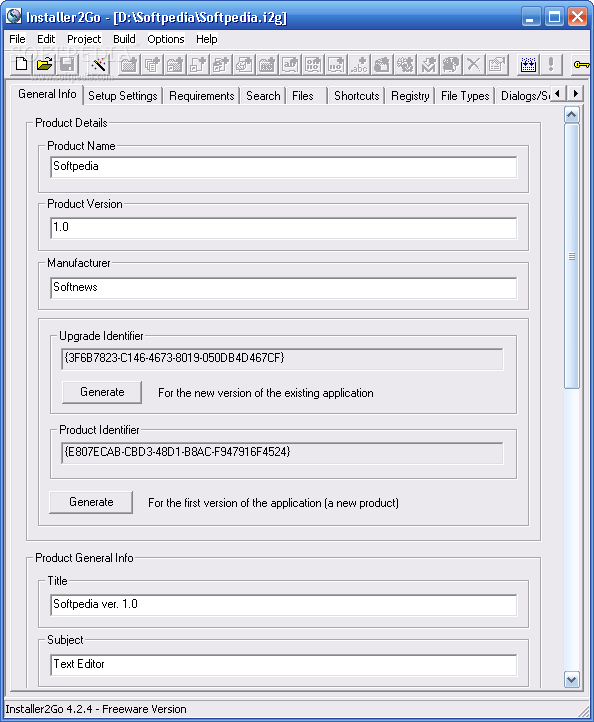Click the 'Product General Info' group label
The image size is (594, 722).
tap(84, 558)
